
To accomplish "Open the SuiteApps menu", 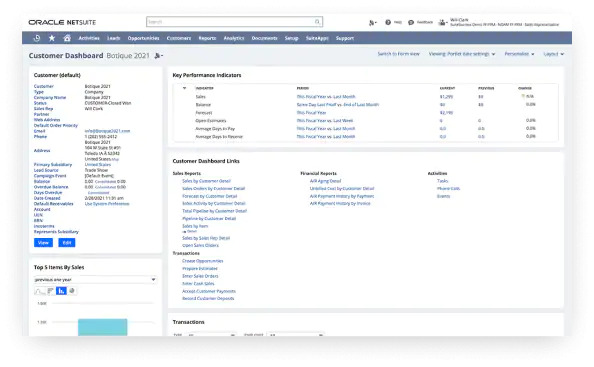I will pyautogui.click(x=317, y=38).
